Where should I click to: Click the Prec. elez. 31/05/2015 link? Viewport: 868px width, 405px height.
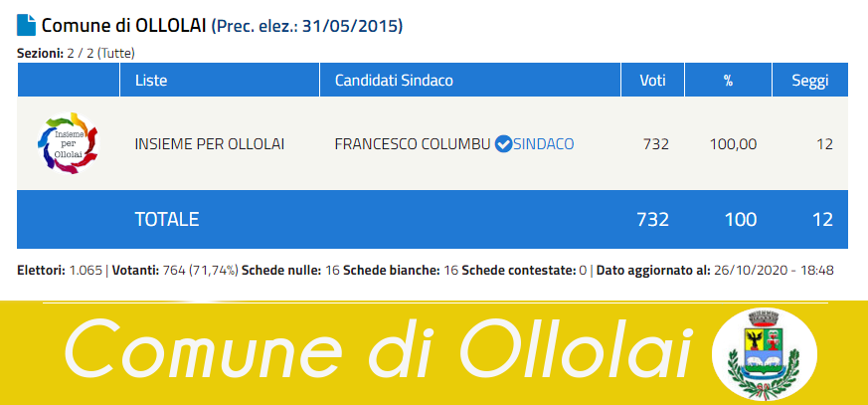tap(307, 26)
